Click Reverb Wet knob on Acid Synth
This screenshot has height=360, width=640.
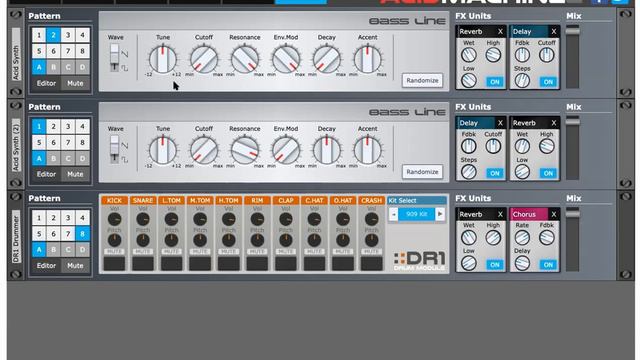click(469, 55)
